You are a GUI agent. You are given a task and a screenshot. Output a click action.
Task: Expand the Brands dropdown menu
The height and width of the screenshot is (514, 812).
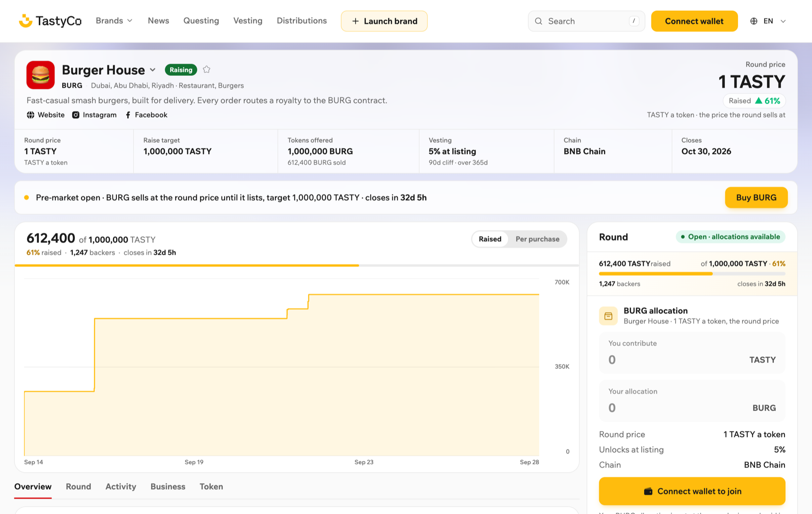pos(114,21)
